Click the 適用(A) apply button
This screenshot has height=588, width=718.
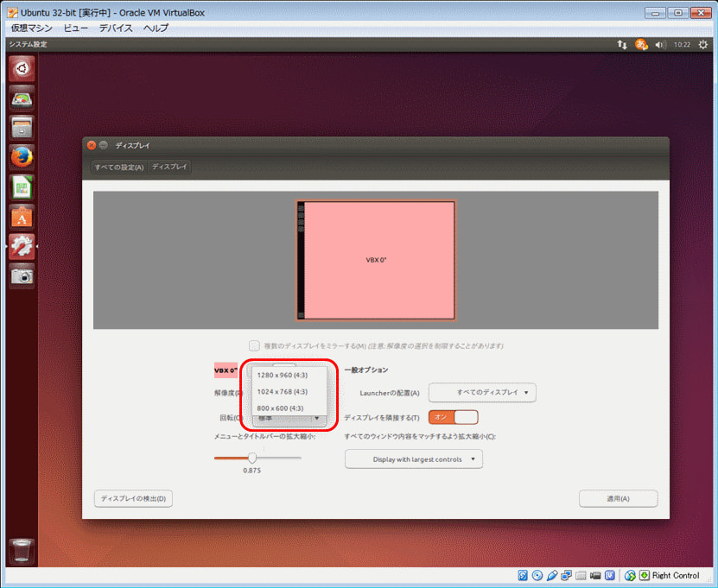pyautogui.click(x=618, y=498)
